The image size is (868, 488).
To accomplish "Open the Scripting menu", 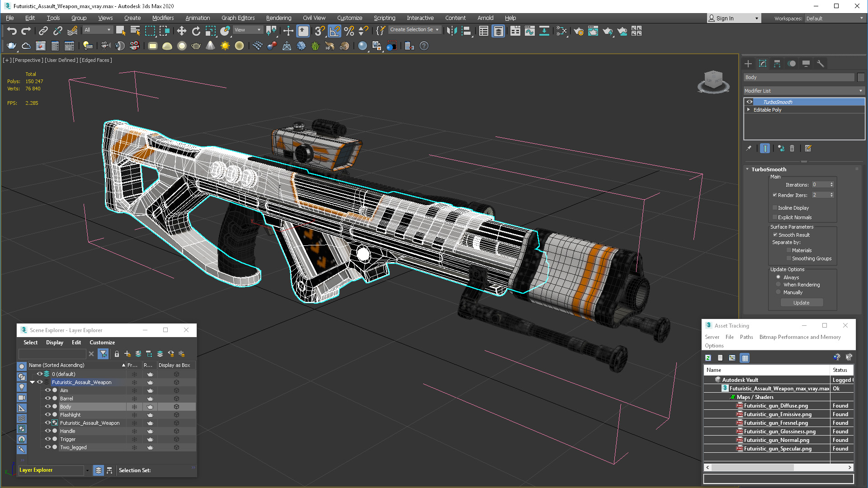I will [384, 18].
